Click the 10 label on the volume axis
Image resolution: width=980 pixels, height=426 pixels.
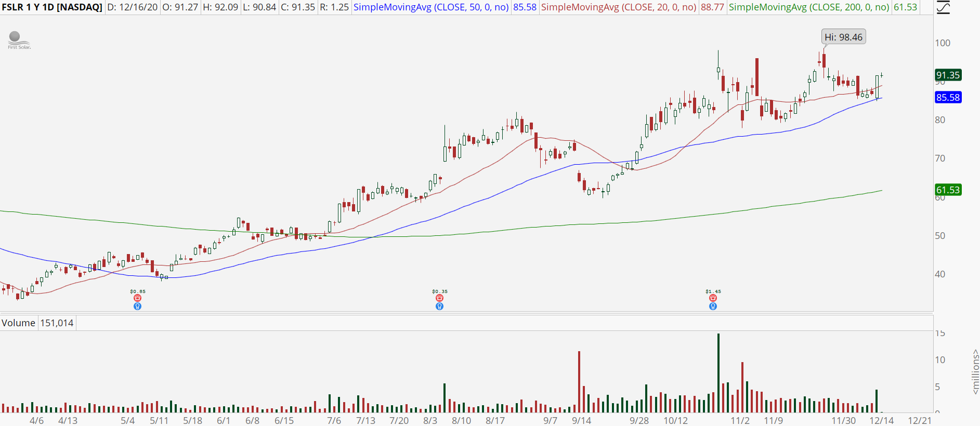(x=940, y=360)
